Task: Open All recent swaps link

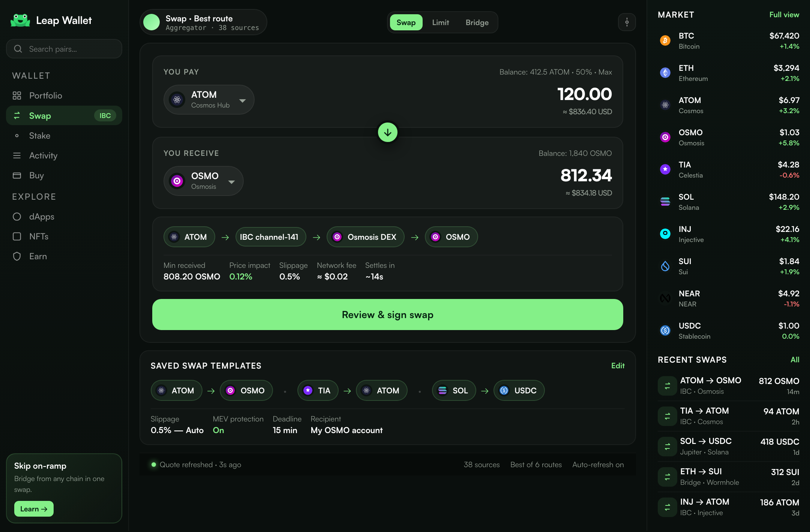Action: pos(795,360)
